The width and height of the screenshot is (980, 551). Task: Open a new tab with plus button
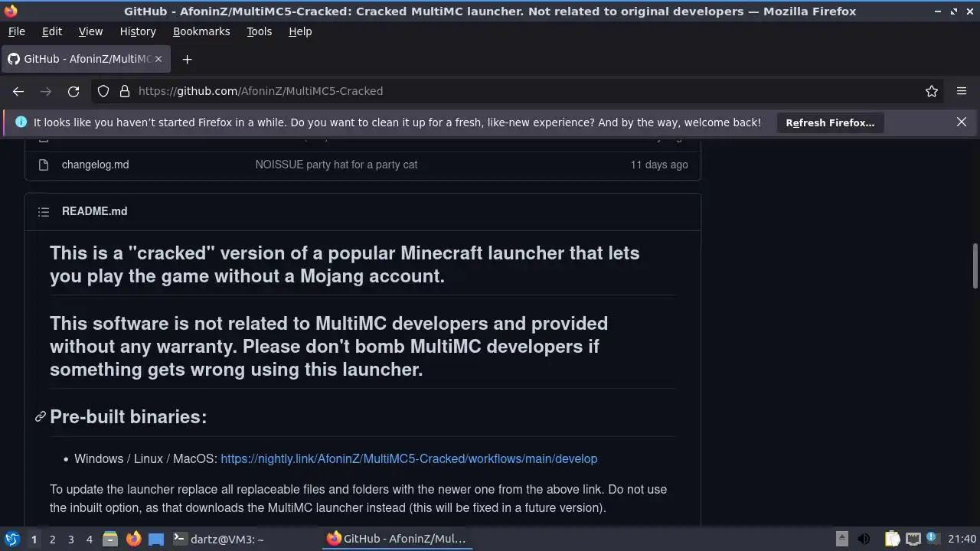coord(187,59)
